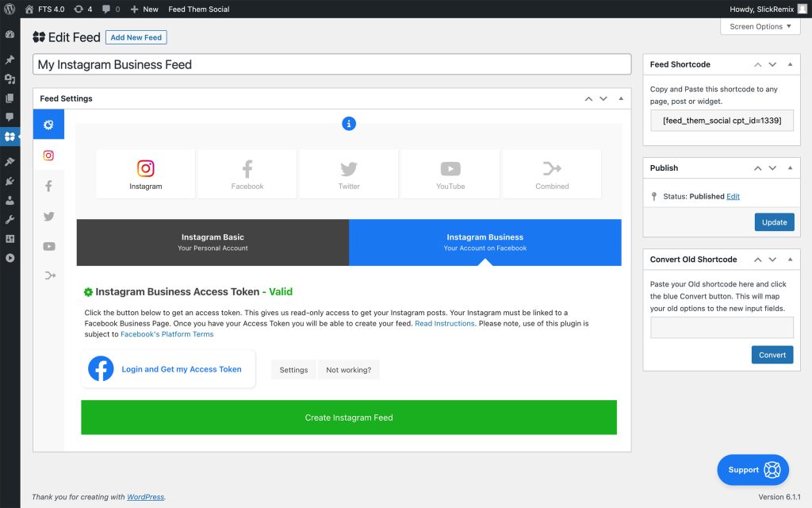Open Facebook side tab in Feed Settings
This screenshot has height=508, width=812.
click(48, 186)
